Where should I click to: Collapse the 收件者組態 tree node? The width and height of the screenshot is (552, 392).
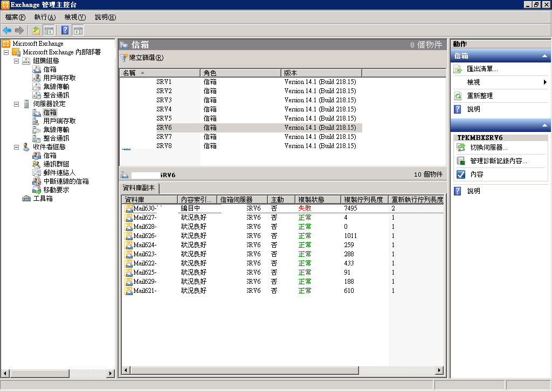click(x=16, y=147)
